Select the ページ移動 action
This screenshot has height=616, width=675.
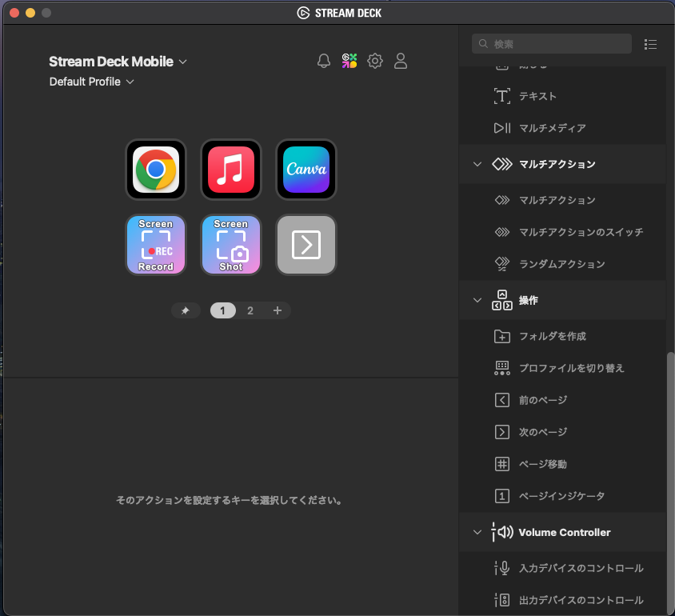pos(562,464)
